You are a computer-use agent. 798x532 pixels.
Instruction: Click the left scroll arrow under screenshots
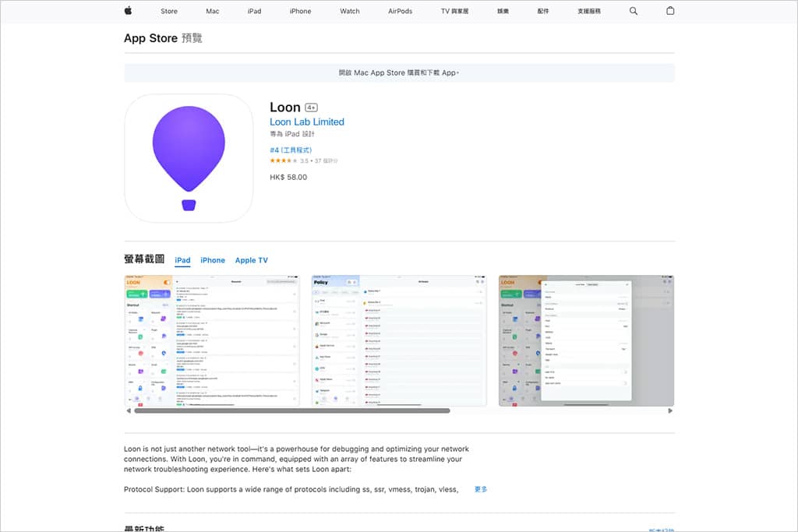[129, 410]
